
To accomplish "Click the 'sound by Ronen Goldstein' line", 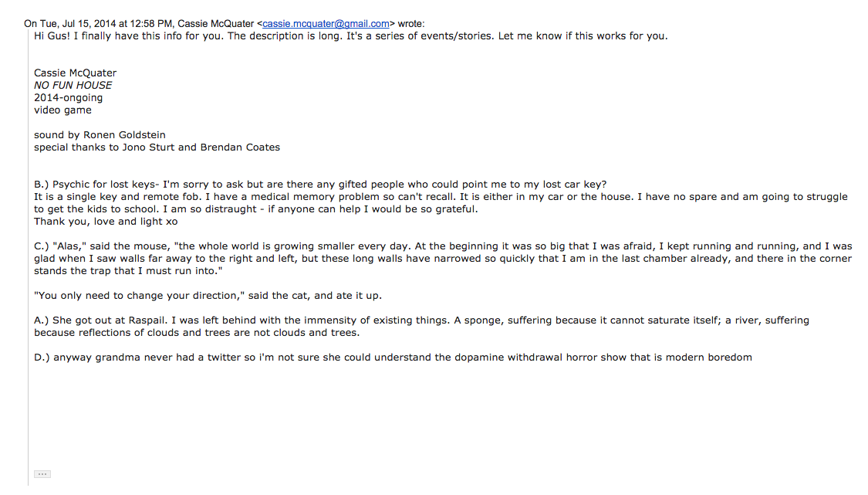I will [x=100, y=134].
